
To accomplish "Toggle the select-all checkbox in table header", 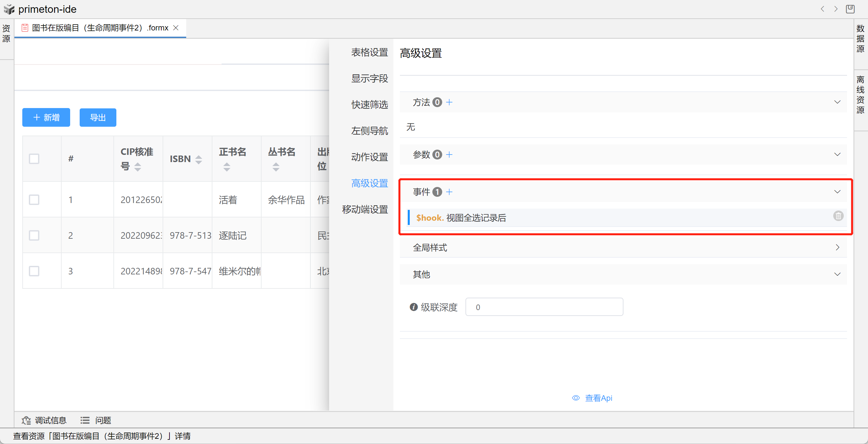I will [x=34, y=158].
